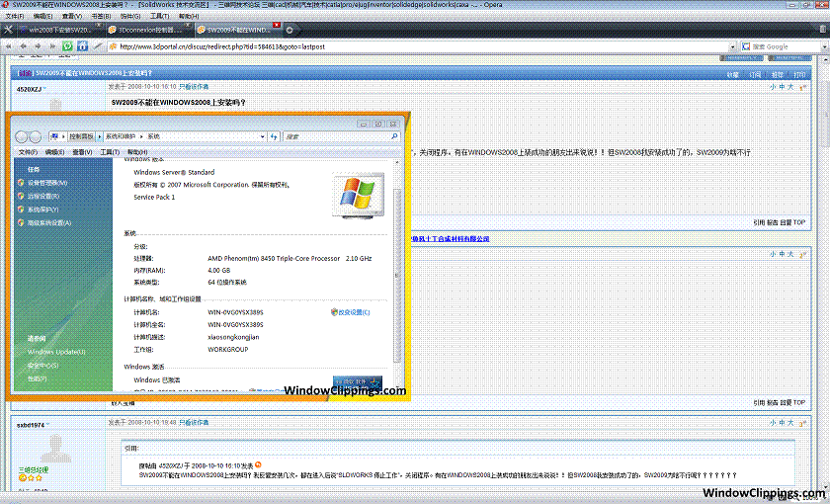
Task: Open the 文件(F) menu in Opera
Action: click(x=14, y=17)
